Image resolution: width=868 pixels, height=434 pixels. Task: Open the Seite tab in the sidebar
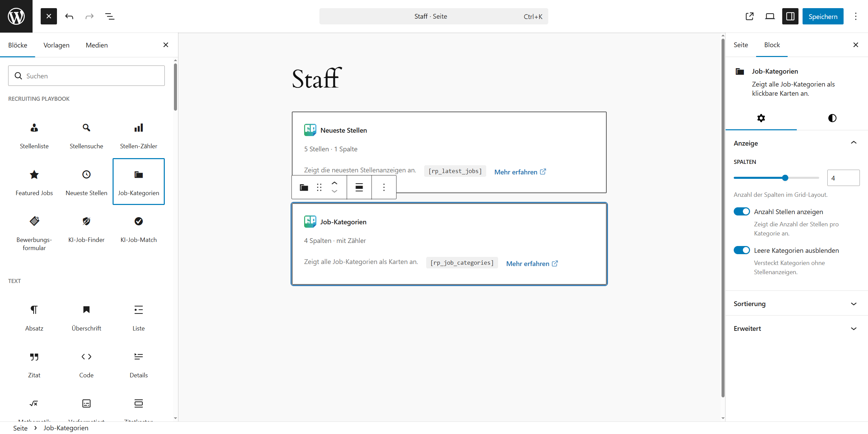[x=741, y=45]
